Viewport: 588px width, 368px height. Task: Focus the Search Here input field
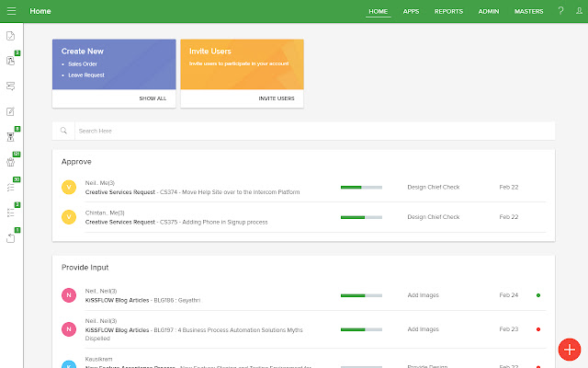pyautogui.click(x=312, y=131)
